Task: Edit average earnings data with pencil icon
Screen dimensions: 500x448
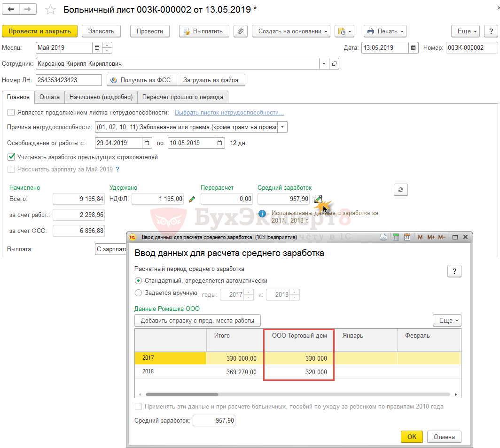Action: pyautogui.click(x=318, y=199)
